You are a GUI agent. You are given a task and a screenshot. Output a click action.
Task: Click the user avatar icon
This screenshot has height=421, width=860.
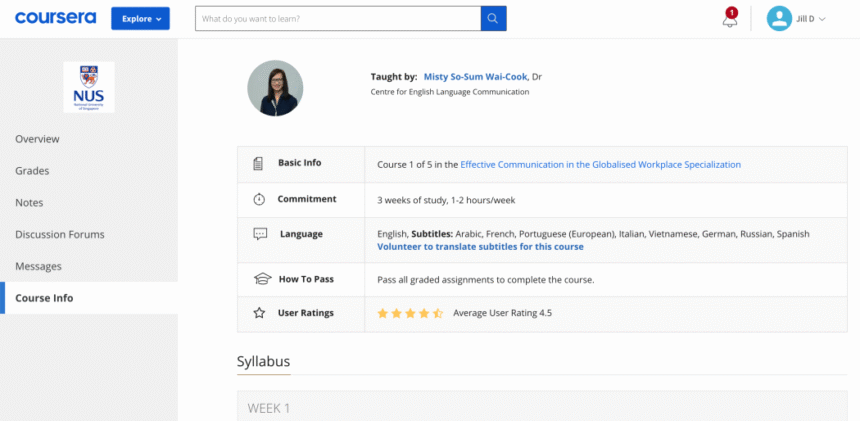tap(779, 19)
